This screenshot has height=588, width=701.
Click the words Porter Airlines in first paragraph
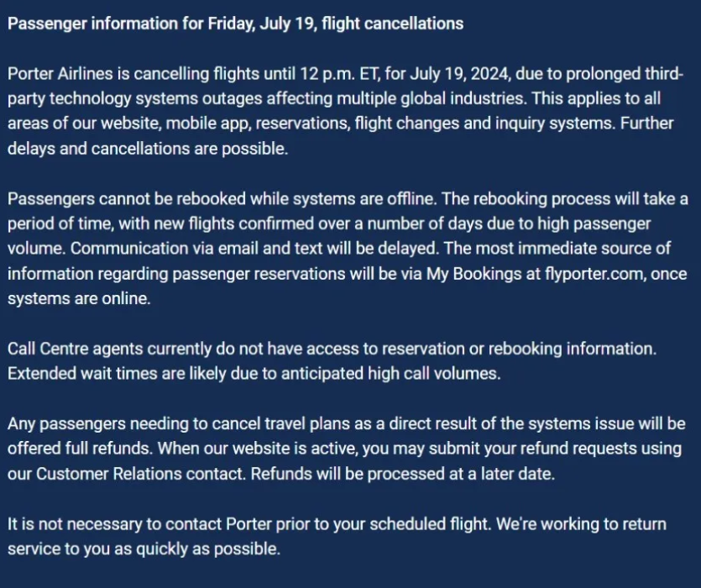pos(60,73)
